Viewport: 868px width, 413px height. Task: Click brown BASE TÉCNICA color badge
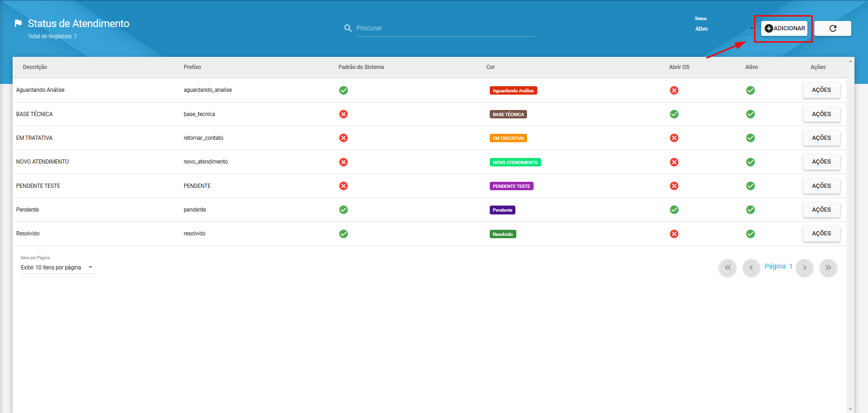508,114
